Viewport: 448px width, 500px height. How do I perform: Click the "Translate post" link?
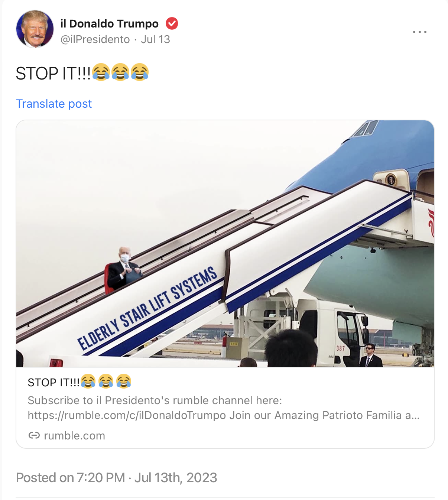pos(54,104)
